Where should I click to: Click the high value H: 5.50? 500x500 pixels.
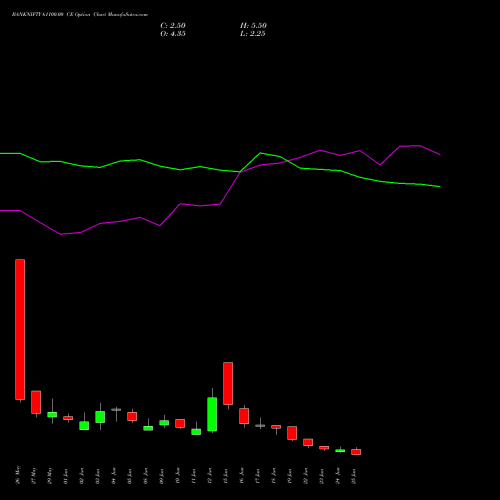(x=253, y=26)
